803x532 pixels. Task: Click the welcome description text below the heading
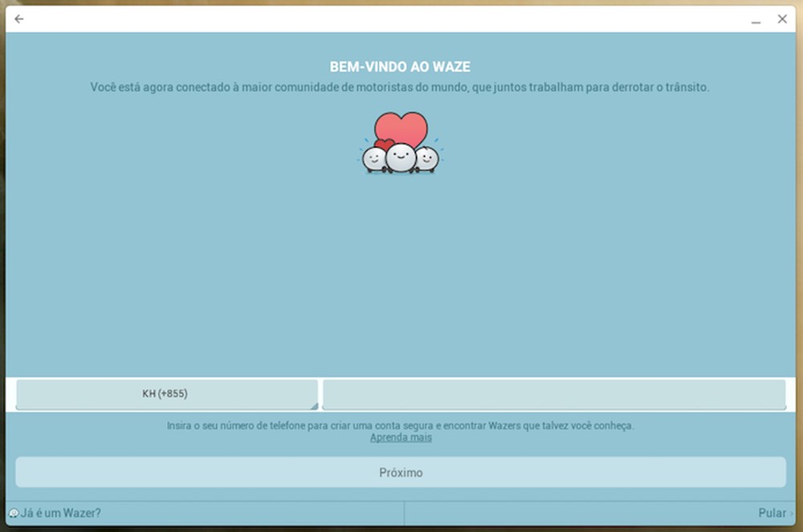pos(401,87)
